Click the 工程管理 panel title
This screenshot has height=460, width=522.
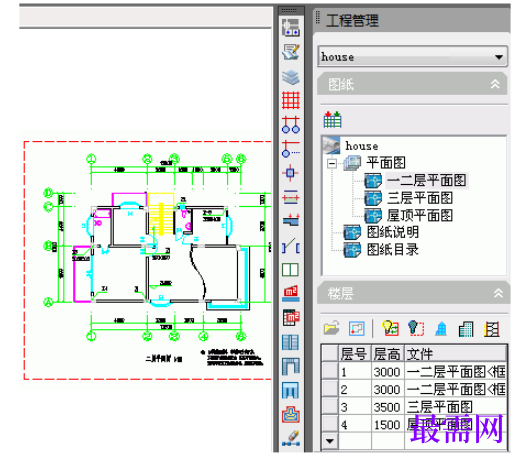352,20
